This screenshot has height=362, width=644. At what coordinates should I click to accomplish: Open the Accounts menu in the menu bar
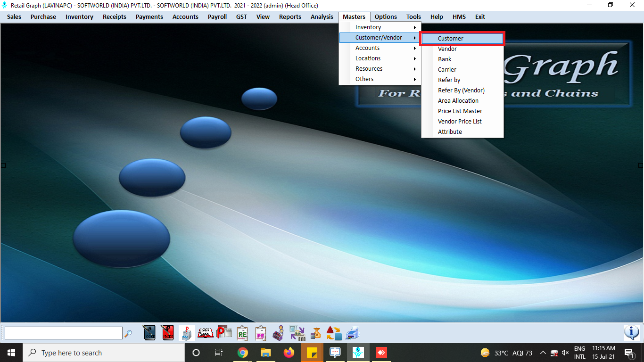tap(185, 16)
